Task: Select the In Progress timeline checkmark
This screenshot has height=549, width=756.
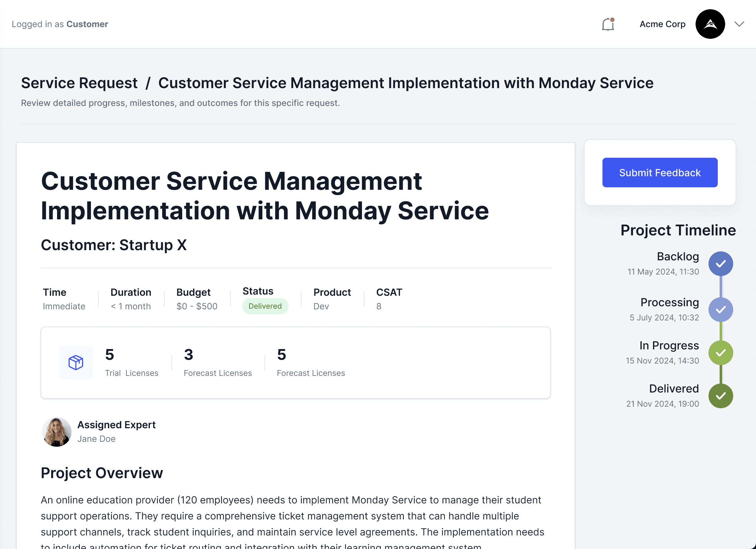Action: [721, 353]
